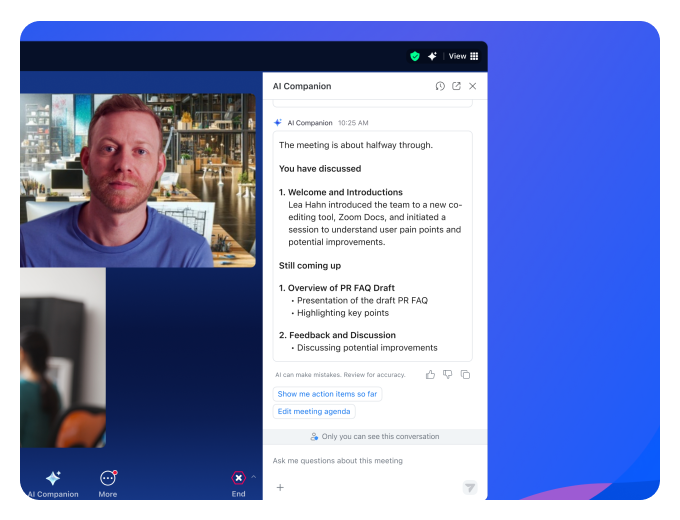Pop out the AI Companion panel

tap(456, 87)
